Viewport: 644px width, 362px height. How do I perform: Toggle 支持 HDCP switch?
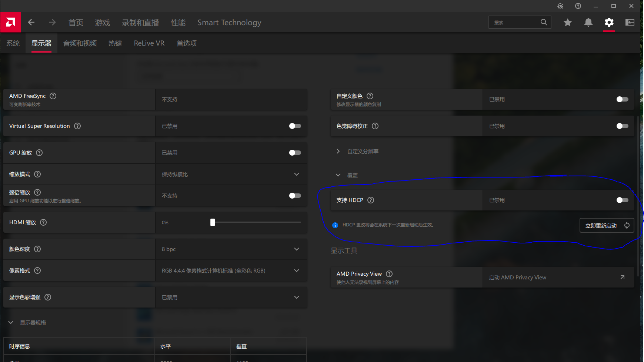[x=622, y=200]
